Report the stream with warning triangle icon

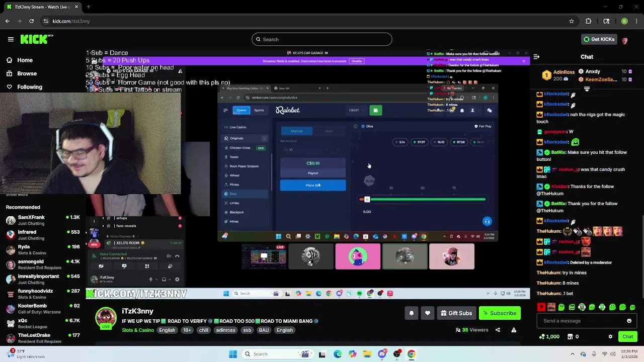click(514, 330)
